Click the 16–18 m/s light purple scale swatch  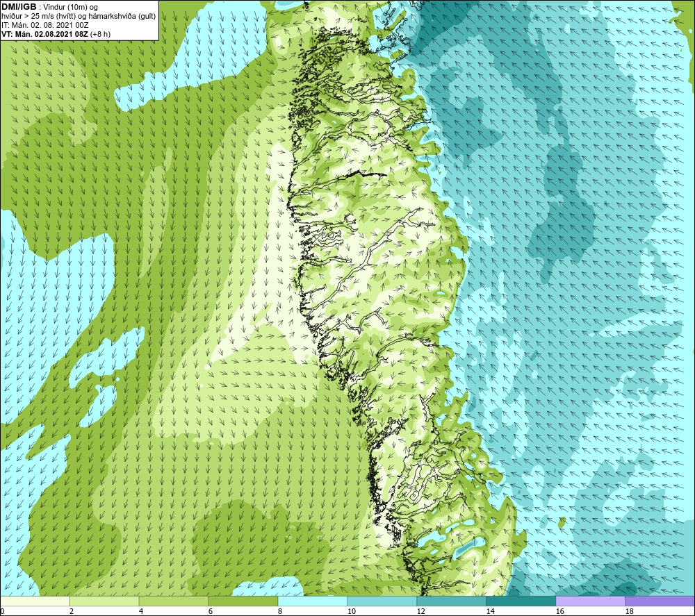tap(590, 601)
